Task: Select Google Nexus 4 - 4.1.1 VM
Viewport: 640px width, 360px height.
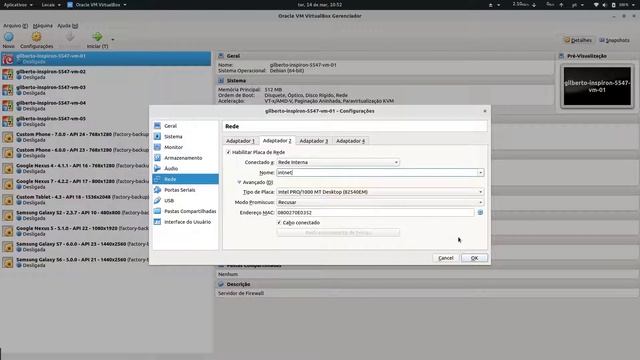Action: 75,169
